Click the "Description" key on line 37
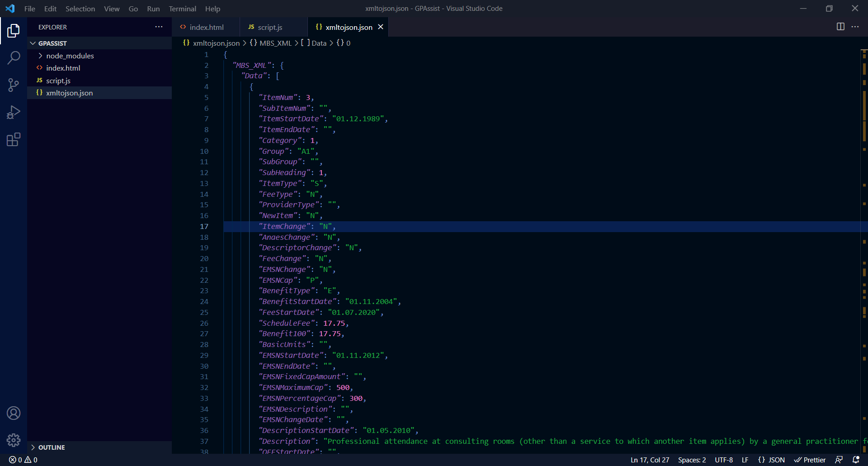Image resolution: width=868 pixels, height=466 pixels. (x=287, y=441)
